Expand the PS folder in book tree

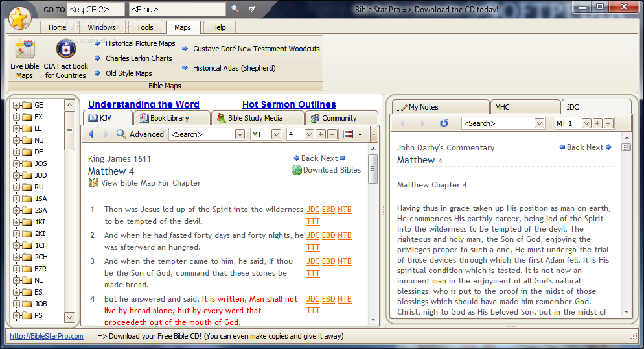(x=16, y=315)
